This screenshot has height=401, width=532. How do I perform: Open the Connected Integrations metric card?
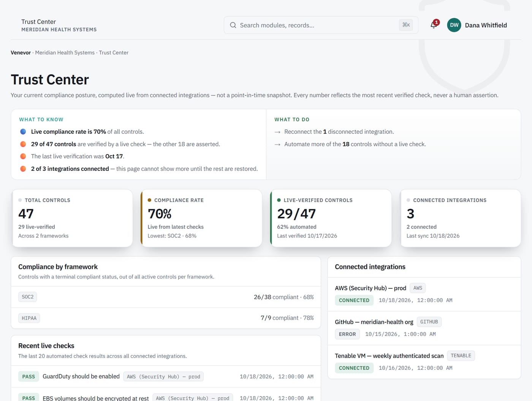click(x=461, y=218)
